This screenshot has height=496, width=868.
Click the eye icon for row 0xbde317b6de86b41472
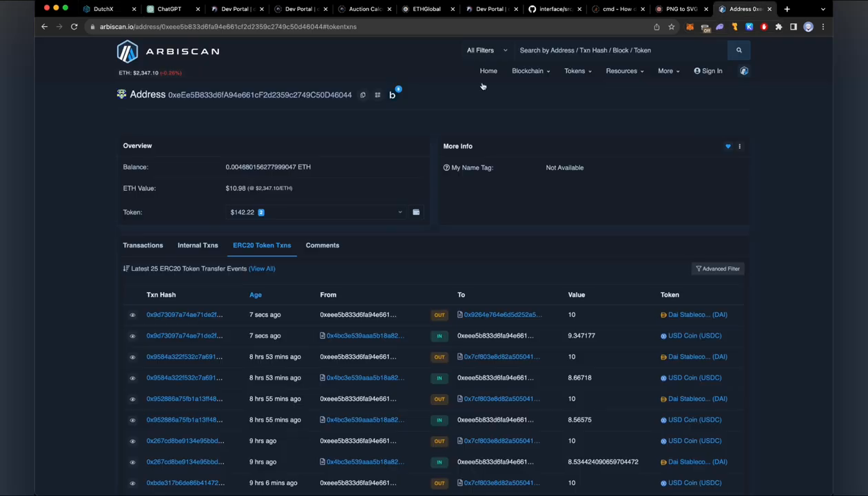(x=132, y=483)
